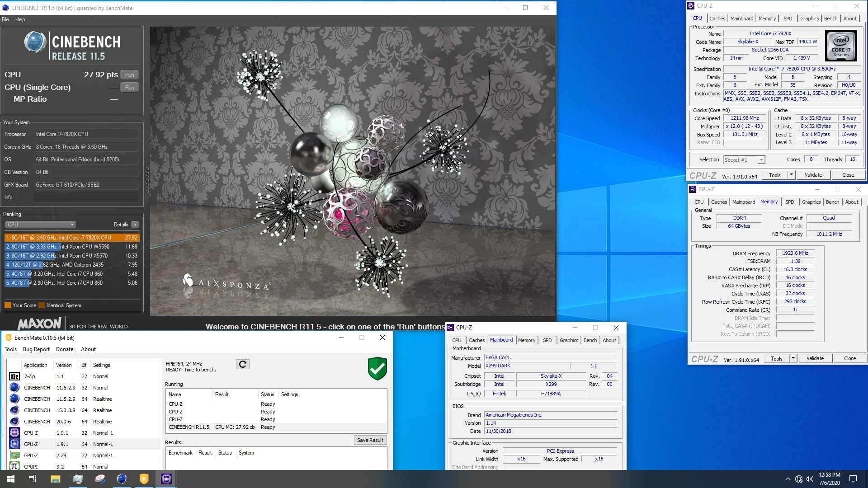868x488 pixels.
Task: Click the Application column header in BenchMate
Action: click(x=36, y=365)
